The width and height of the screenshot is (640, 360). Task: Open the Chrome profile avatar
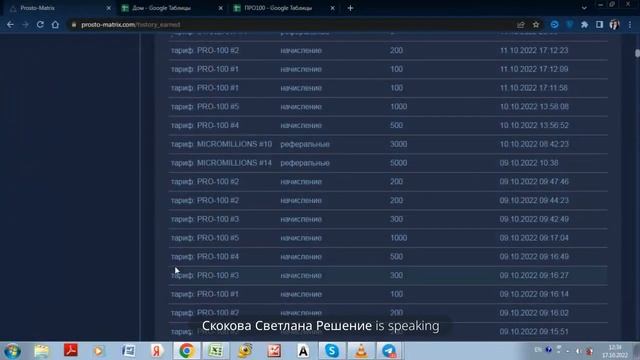click(614, 25)
